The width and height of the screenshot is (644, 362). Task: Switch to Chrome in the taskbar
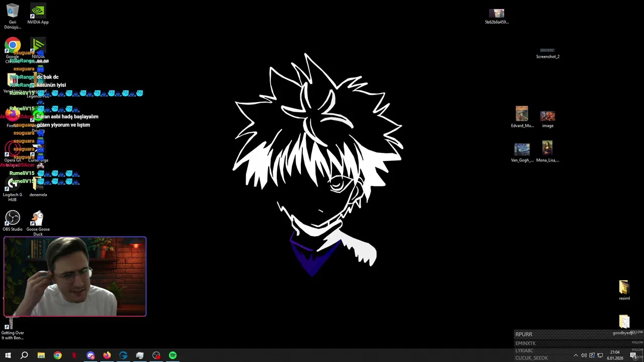57,355
